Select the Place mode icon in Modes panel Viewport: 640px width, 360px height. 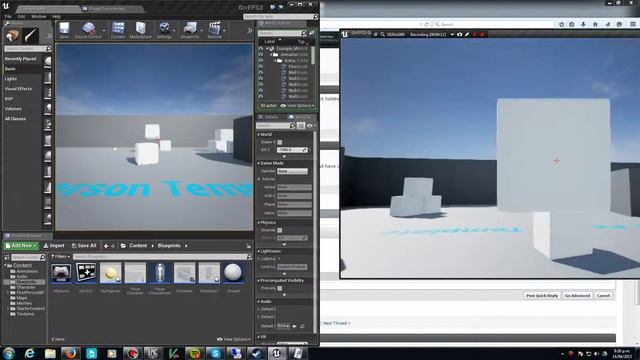coord(12,36)
